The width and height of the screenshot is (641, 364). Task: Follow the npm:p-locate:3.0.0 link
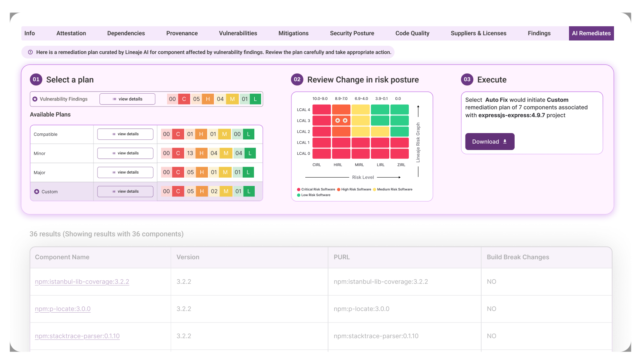(63, 309)
